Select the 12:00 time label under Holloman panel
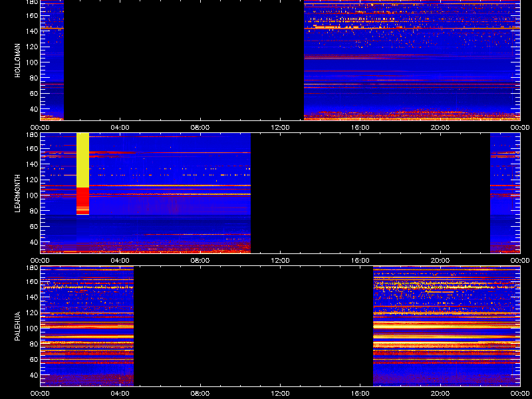532x399 pixels. pos(280,128)
